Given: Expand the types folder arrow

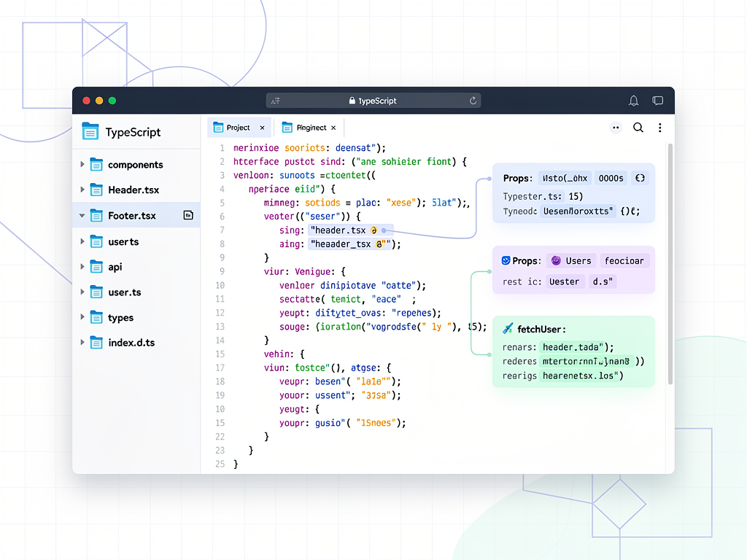Looking at the screenshot, I should [x=82, y=317].
